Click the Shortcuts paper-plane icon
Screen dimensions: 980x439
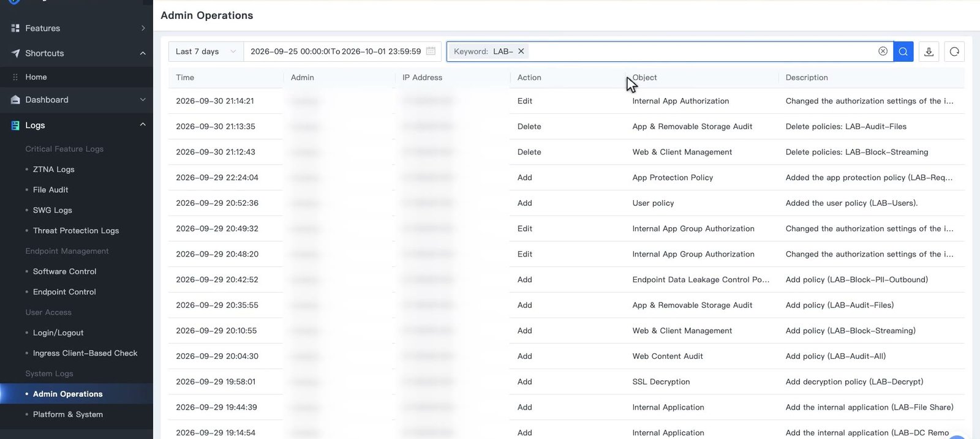point(15,53)
